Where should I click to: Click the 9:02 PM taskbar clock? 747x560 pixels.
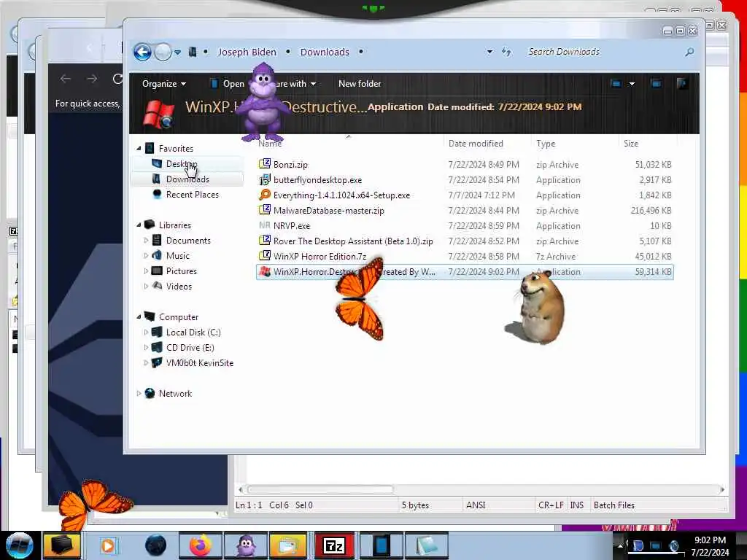(x=710, y=540)
